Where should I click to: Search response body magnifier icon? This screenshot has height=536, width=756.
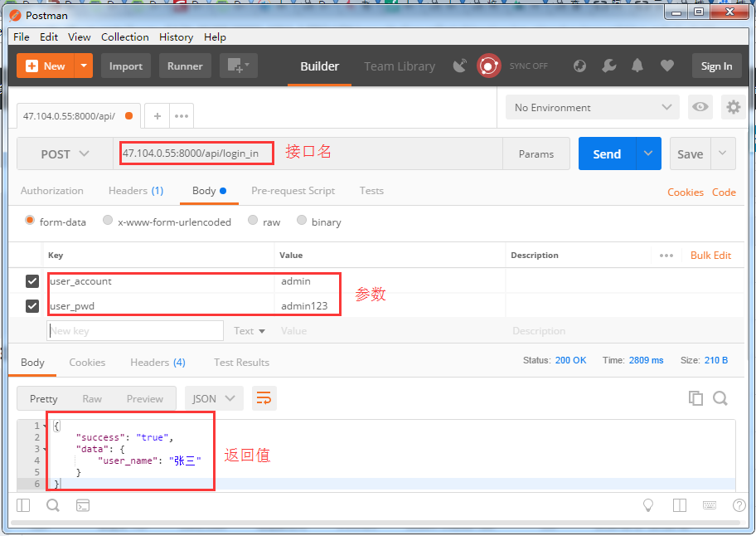coord(720,398)
